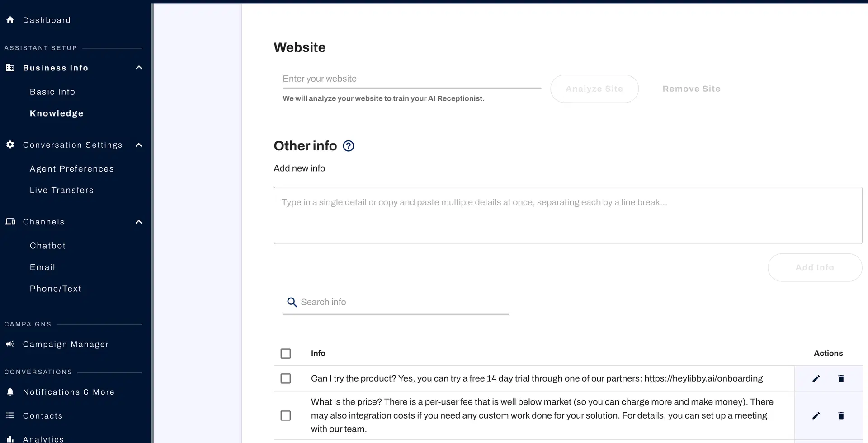The height and width of the screenshot is (443, 868).
Task: Click the Analytics chart icon
Action: [x=9, y=438]
